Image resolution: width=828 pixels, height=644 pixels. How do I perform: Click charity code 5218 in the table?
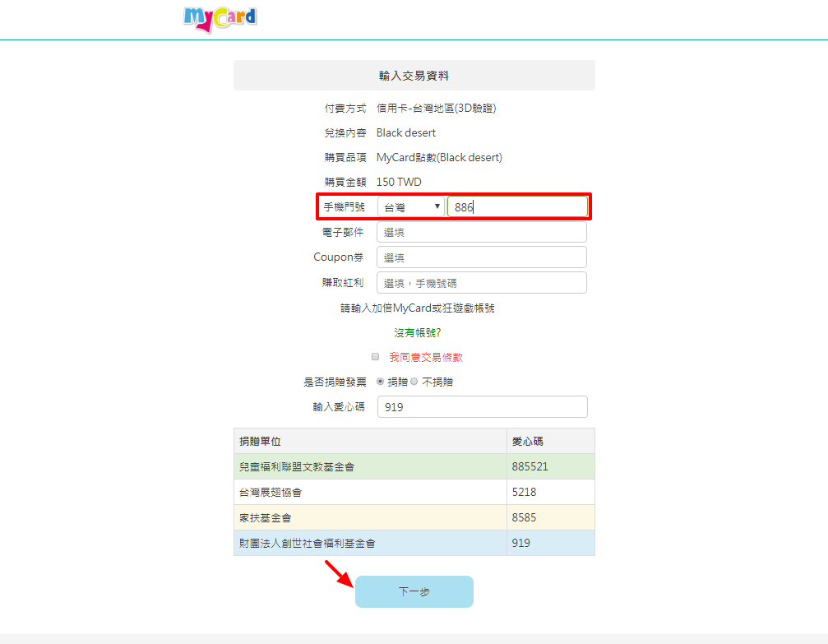pyautogui.click(x=524, y=492)
